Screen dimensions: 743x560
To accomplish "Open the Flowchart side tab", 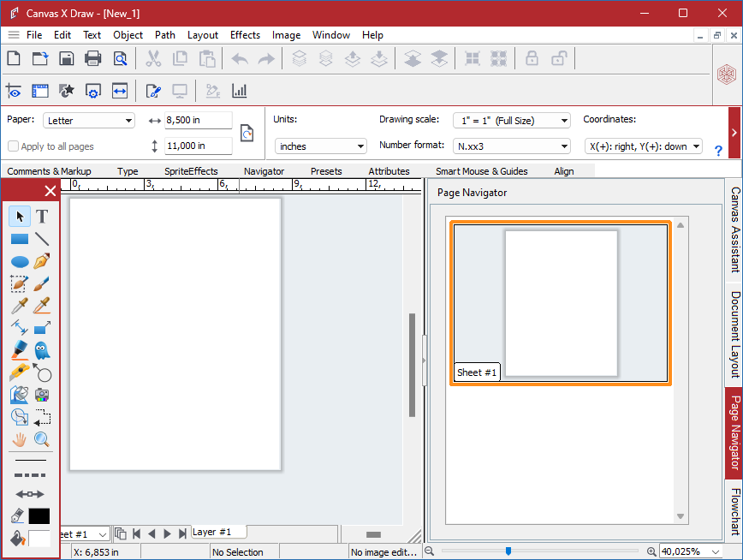I will (x=734, y=512).
